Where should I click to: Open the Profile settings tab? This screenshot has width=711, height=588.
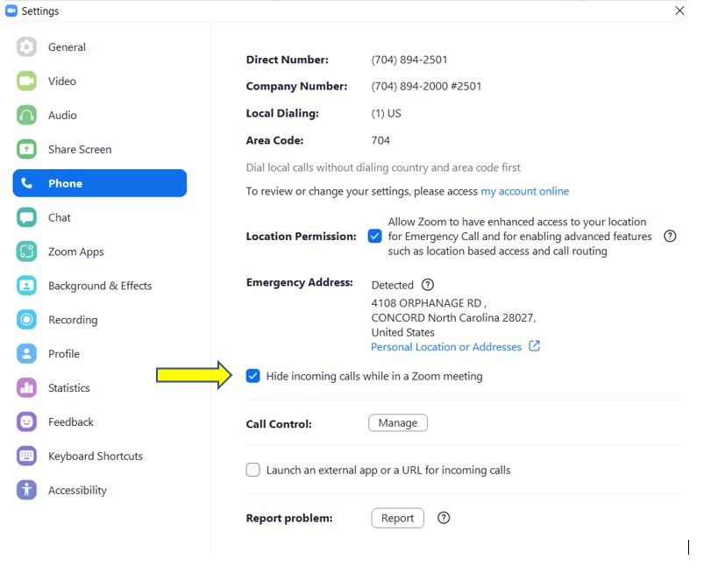(x=100, y=354)
